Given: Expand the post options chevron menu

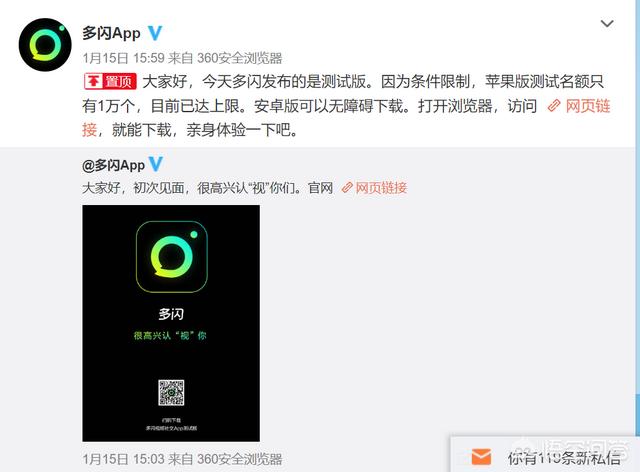Looking at the screenshot, I should click(x=607, y=24).
